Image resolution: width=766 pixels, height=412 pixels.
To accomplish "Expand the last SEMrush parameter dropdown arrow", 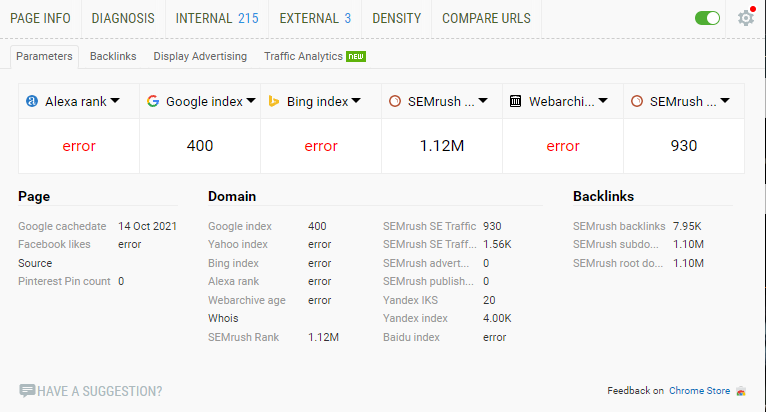I will [725, 101].
